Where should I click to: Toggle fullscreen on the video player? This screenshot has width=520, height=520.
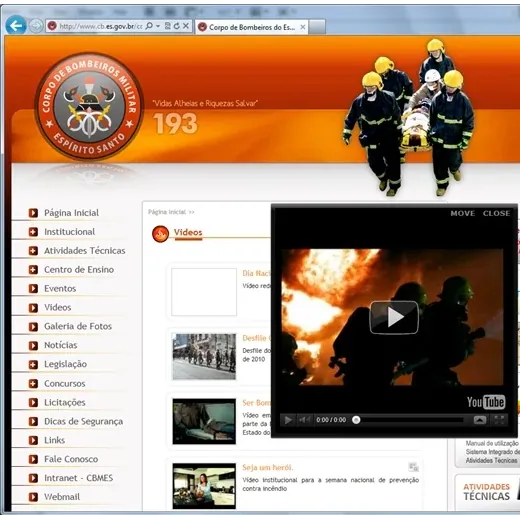(x=499, y=420)
